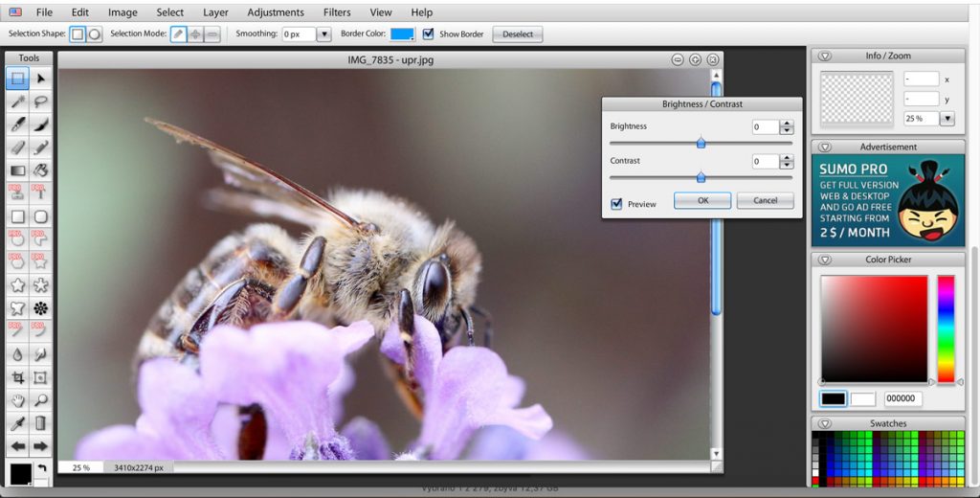Choose the magnifier zoom tool
The height and width of the screenshot is (498, 980).
[x=41, y=400]
